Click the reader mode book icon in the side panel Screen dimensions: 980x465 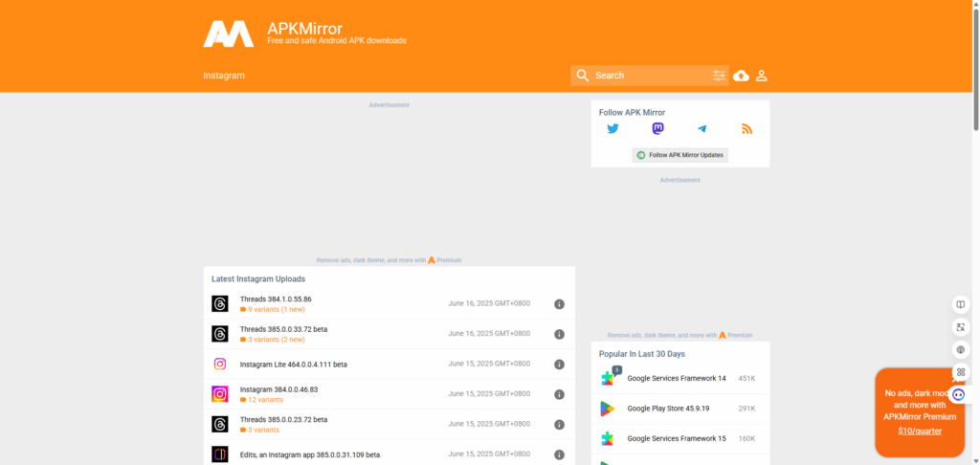click(961, 304)
